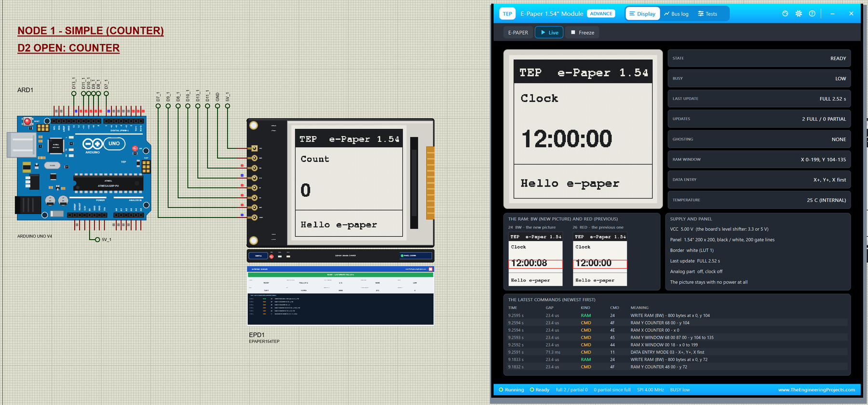Click the red reset button on Arduino
Image resolution: width=868 pixels, height=405 pixels.
tap(27, 121)
